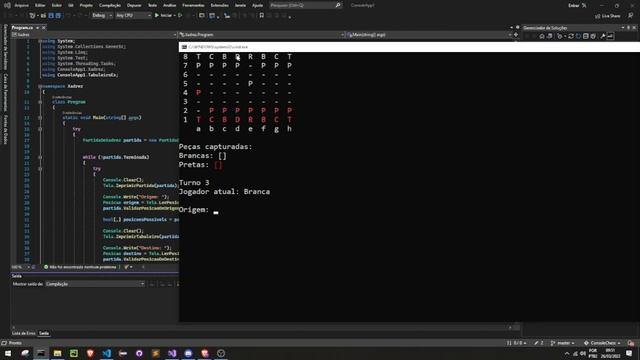Open the Ferramentas menu
The height and width of the screenshot is (360, 640).
[193, 5]
